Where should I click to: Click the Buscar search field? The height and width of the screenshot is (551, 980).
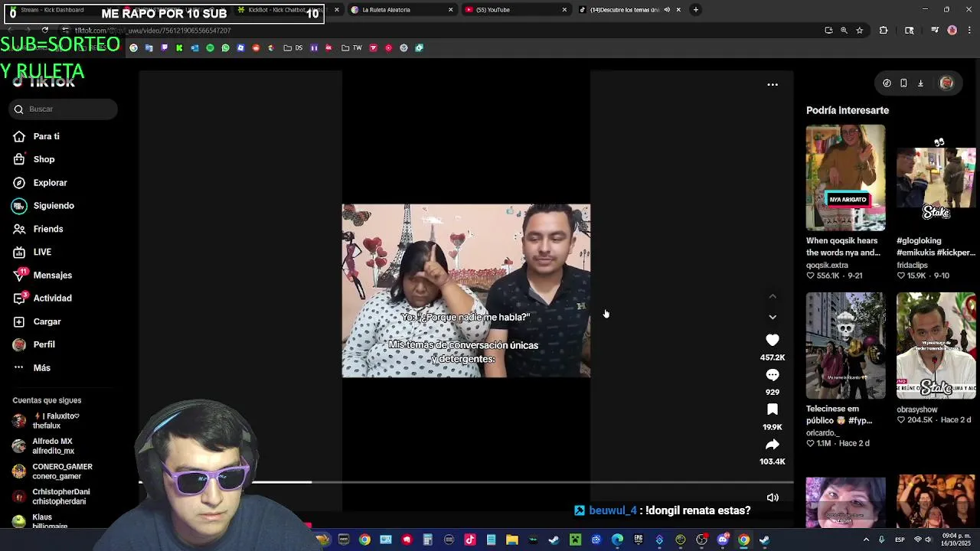(x=64, y=109)
